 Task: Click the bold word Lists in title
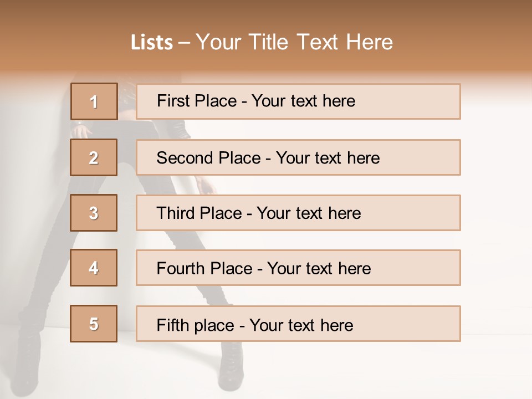pyautogui.click(x=152, y=42)
